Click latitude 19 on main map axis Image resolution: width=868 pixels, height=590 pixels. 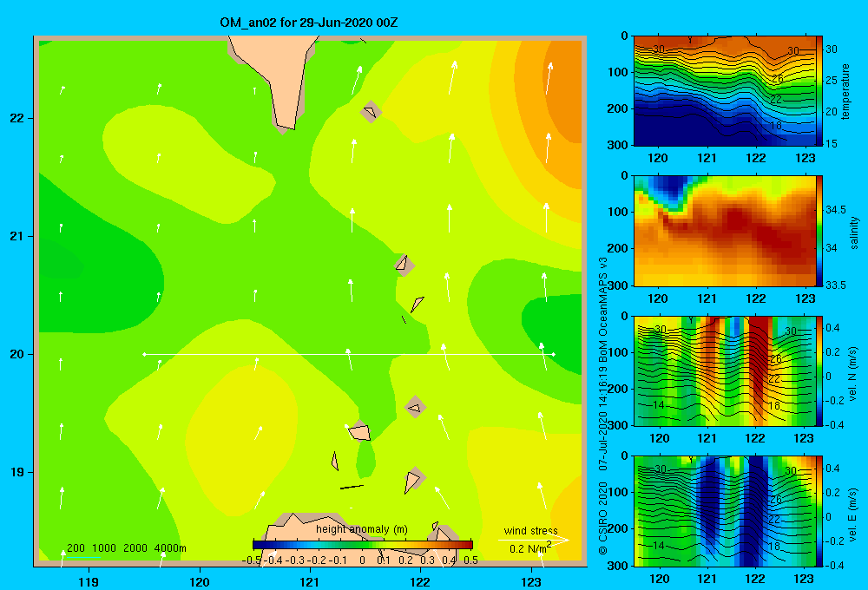pyautogui.click(x=16, y=472)
